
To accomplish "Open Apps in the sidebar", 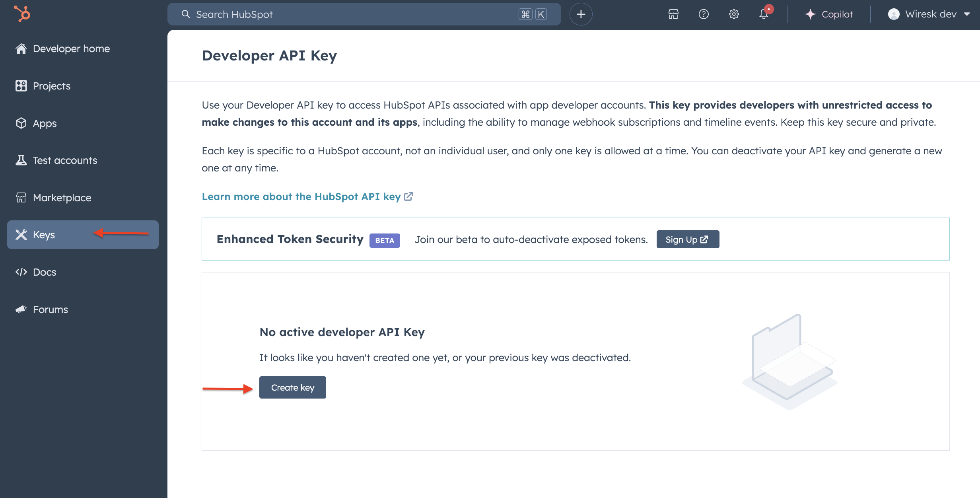I will pos(83,123).
